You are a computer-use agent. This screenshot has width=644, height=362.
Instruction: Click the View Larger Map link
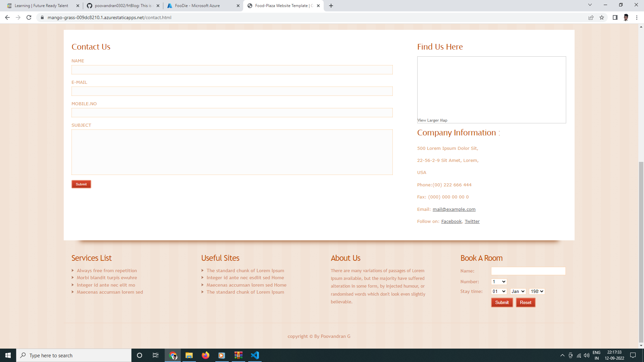pyautogui.click(x=432, y=120)
